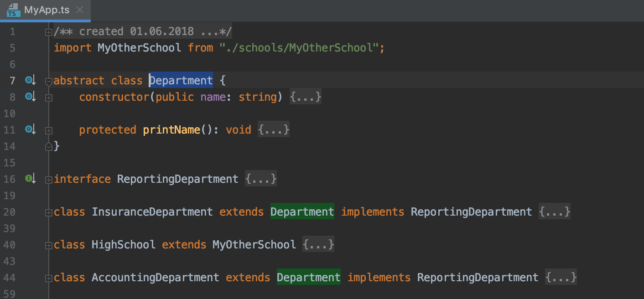The image size is (644, 299).
Task: Click folded AccountingDepartment body placeholder
Action: pos(561,278)
